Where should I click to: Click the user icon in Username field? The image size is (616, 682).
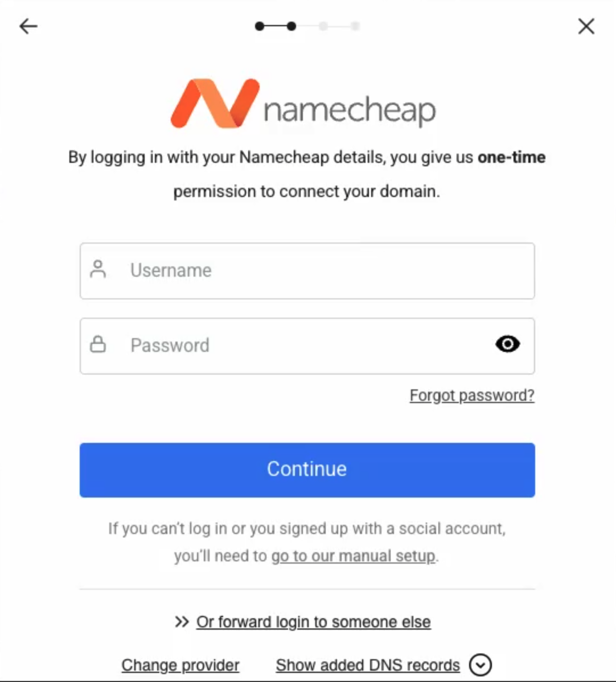point(98,269)
